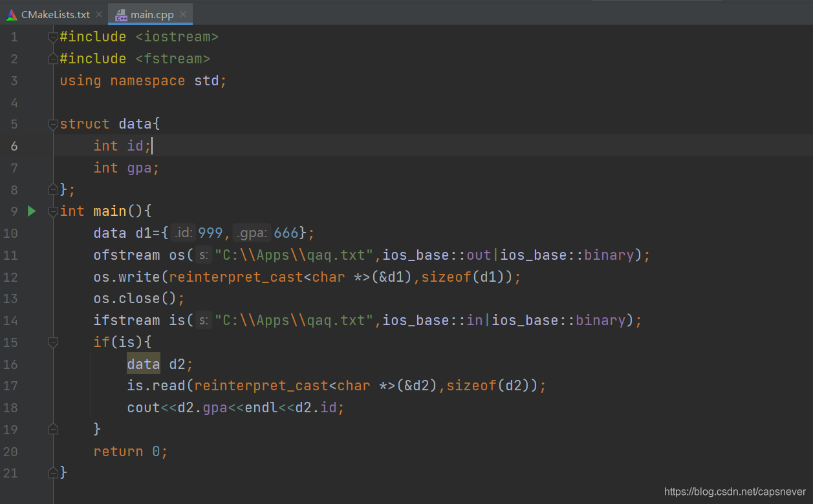Click '<iostream>' in the first include
813x504 pixels.
tap(177, 37)
